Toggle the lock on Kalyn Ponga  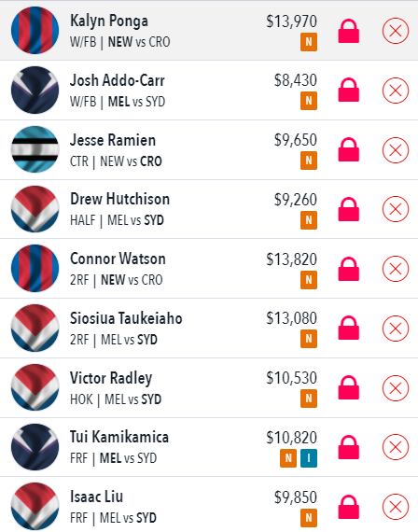348,31
